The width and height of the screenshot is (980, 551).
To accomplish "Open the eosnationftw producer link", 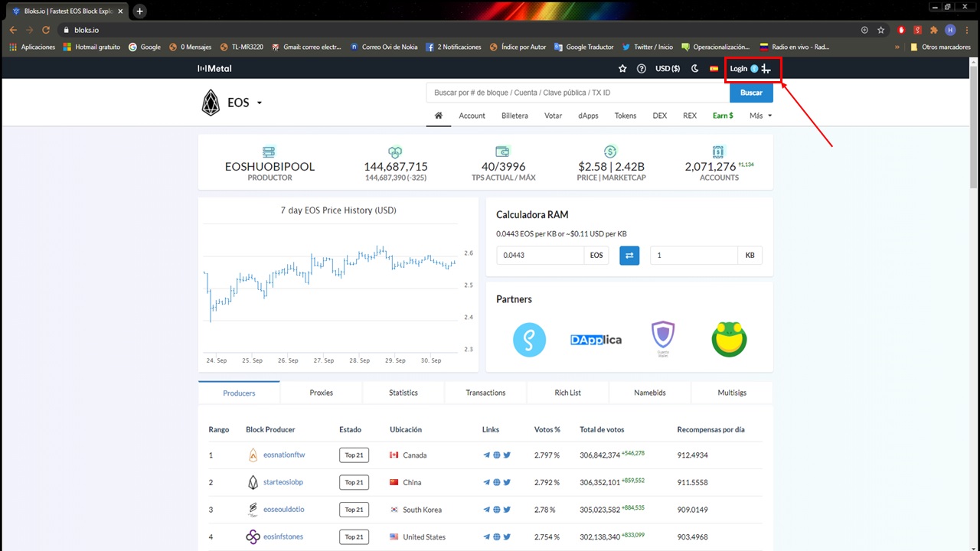I will (284, 455).
